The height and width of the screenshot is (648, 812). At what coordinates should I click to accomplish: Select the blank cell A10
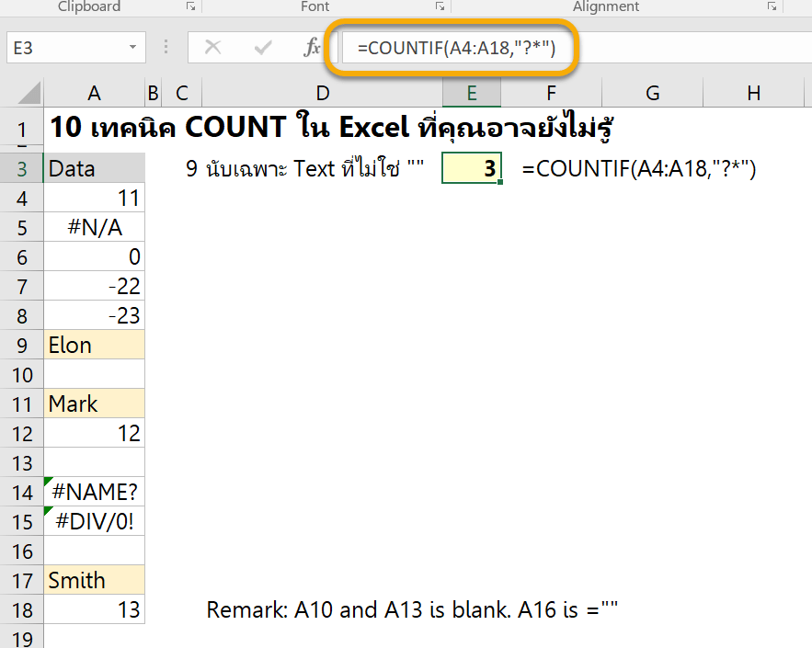tap(93, 373)
